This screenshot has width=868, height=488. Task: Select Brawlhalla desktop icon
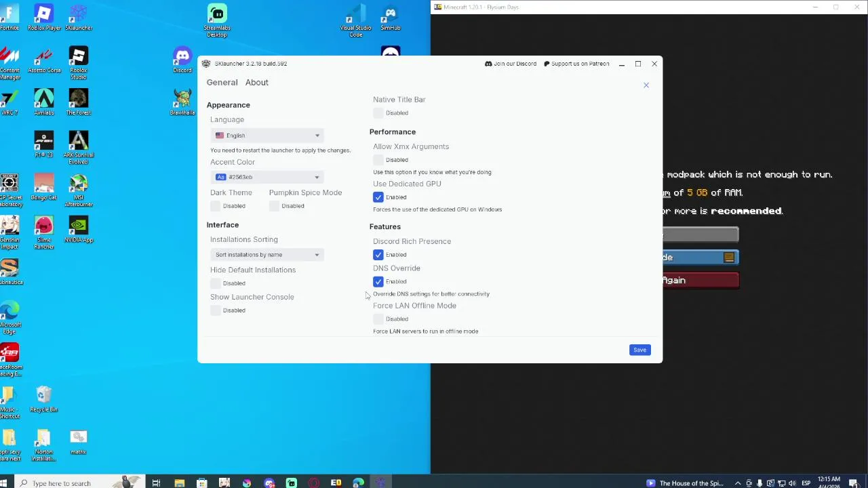(x=182, y=102)
